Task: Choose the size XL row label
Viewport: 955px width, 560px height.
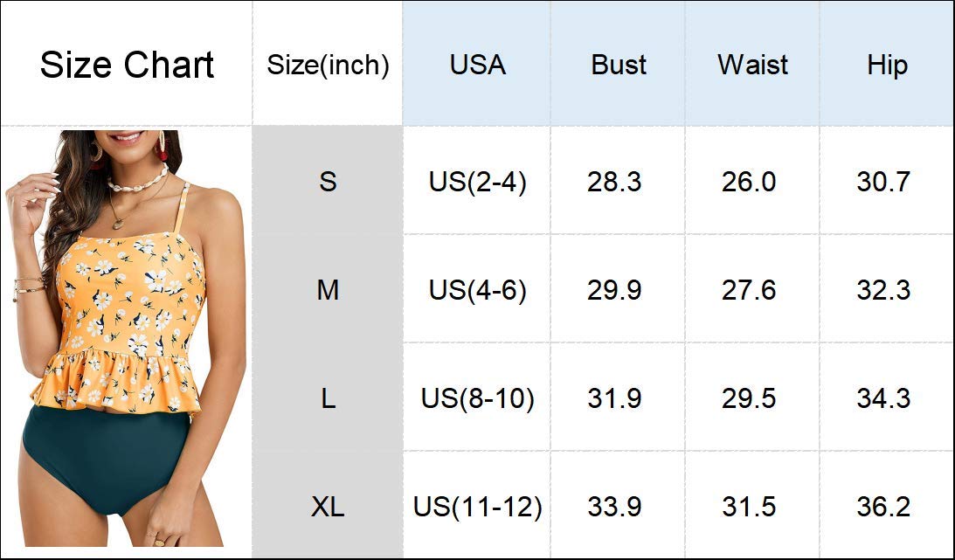Action: pyautogui.click(x=328, y=507)
